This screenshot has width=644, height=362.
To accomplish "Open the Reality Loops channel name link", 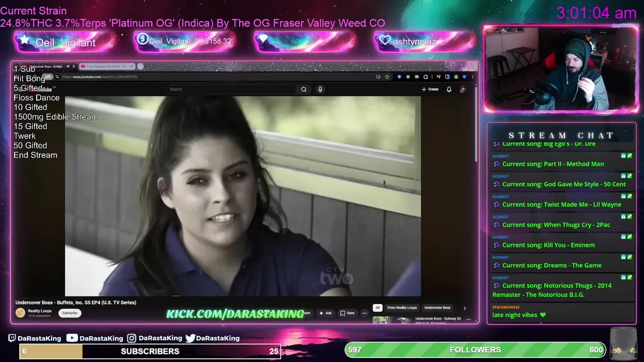I will coord(40,311).
